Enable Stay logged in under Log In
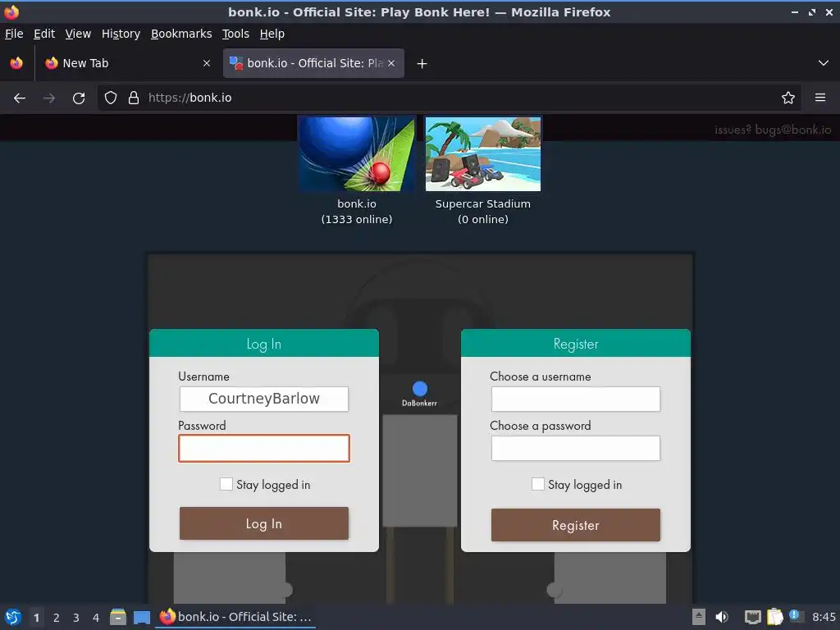This screenshot has height=630, width=840. [x=226, y=484]
